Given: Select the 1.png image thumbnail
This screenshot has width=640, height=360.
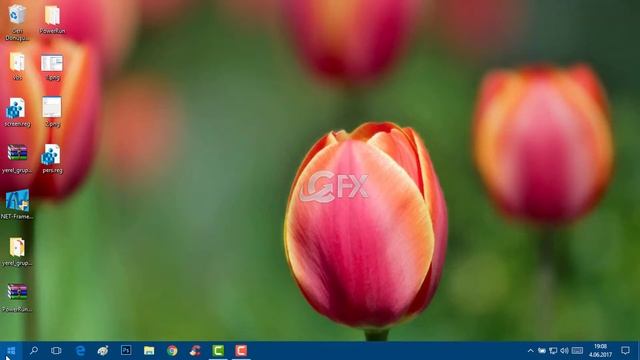Looking at the screenshot, I should 52,67.
